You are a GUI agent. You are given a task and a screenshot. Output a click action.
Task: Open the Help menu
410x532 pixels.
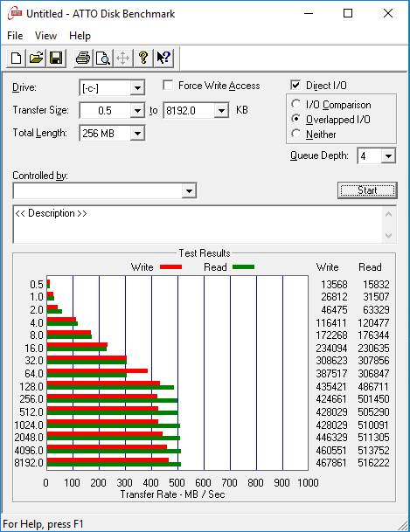(80, 36)
